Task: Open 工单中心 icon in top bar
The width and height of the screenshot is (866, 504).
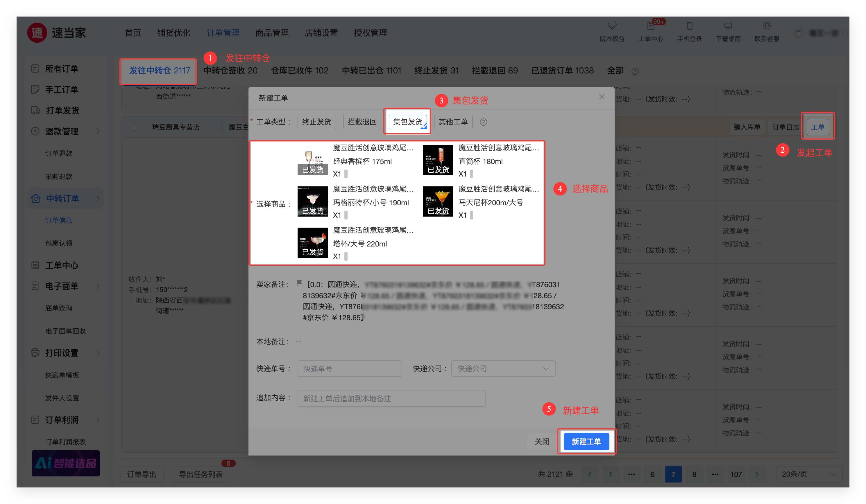Action: tap(651, 26)
